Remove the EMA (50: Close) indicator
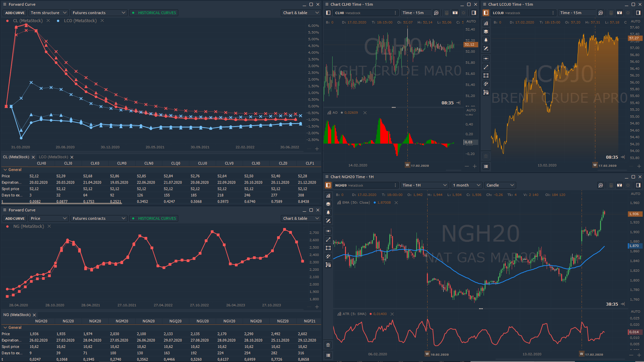The image size is (644, 362). click(x=396, y=203)
